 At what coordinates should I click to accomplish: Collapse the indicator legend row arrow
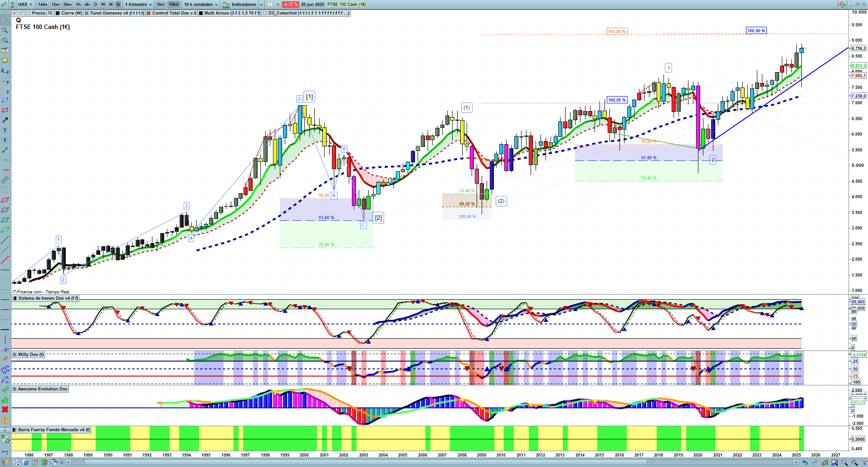click(x=5, y=13)
